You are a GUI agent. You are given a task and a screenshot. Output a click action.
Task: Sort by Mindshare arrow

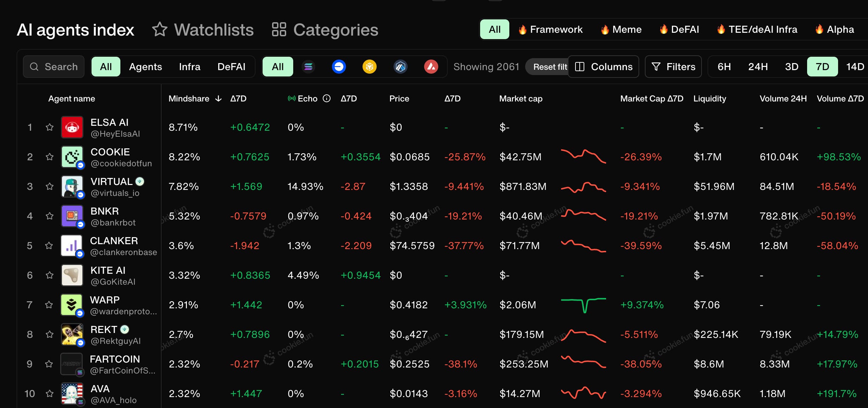click(218, 99)
